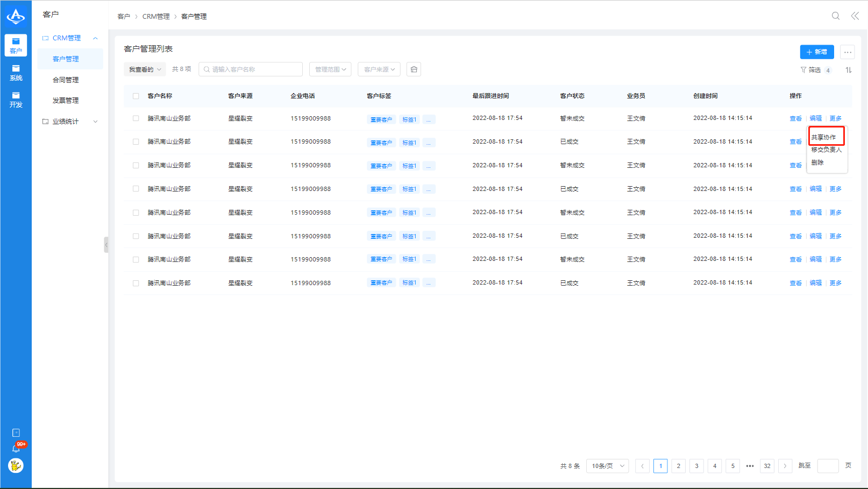This screenshot has width=868, height=489.
Task: Go to next page arrow
Action: [785, 466]
